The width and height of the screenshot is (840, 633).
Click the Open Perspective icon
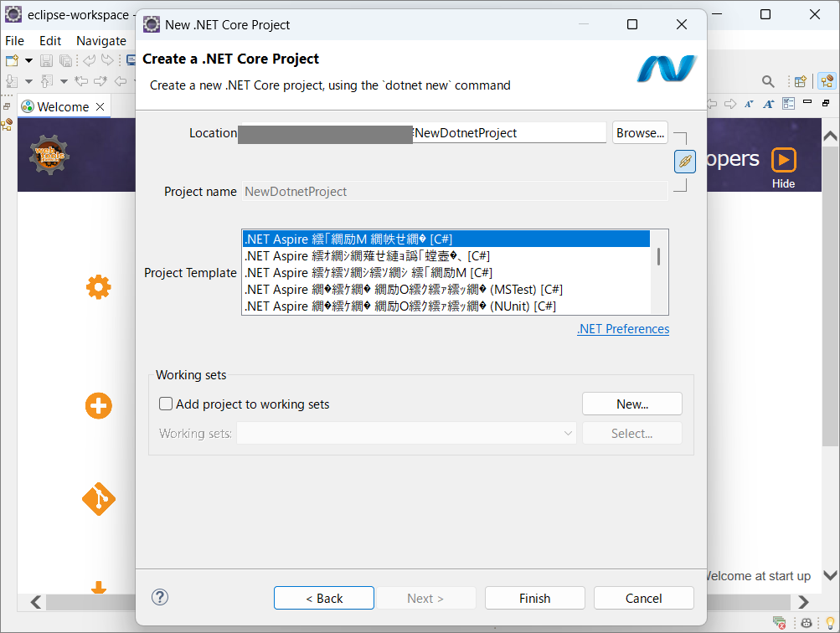coord(801,81)
